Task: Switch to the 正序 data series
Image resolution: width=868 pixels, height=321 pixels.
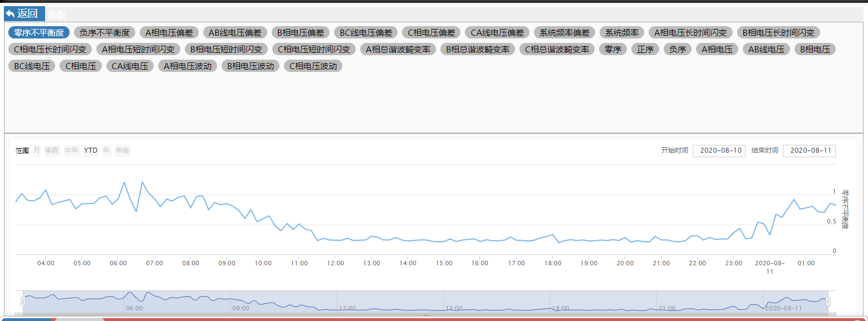Action: coord(645,49)
